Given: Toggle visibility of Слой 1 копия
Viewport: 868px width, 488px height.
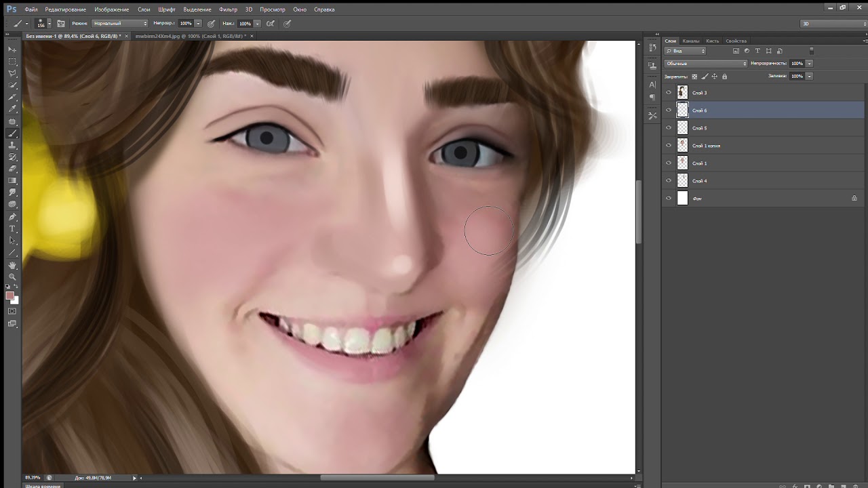Looking at the screenshot, I should click(669, 146).
